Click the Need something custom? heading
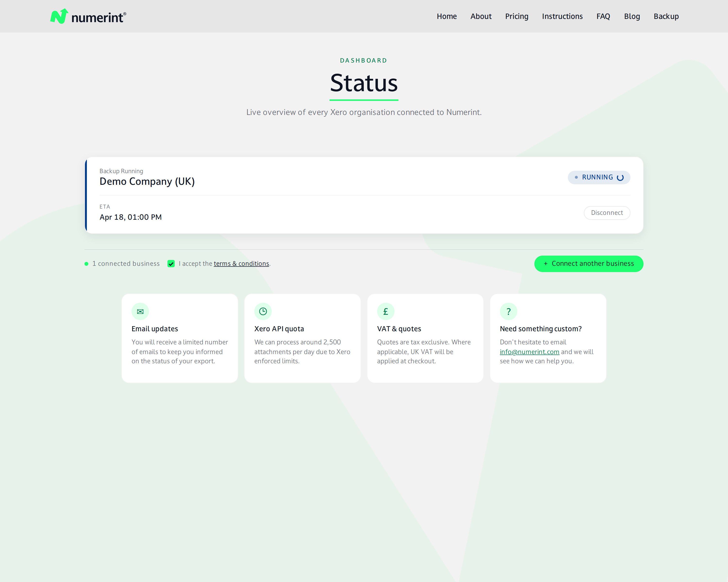Image resolution: width=728 pixels, height=582 pixels. [x=541, y=329]
